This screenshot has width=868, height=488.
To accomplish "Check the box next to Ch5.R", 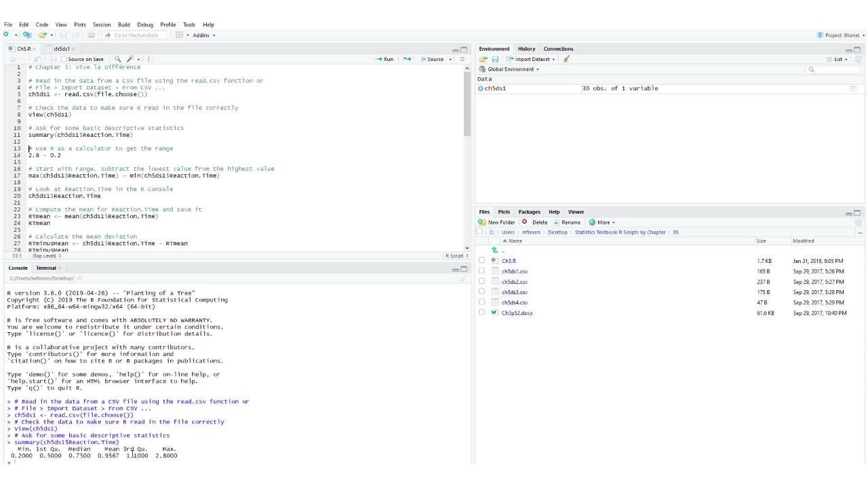I will tap(481, 260).
